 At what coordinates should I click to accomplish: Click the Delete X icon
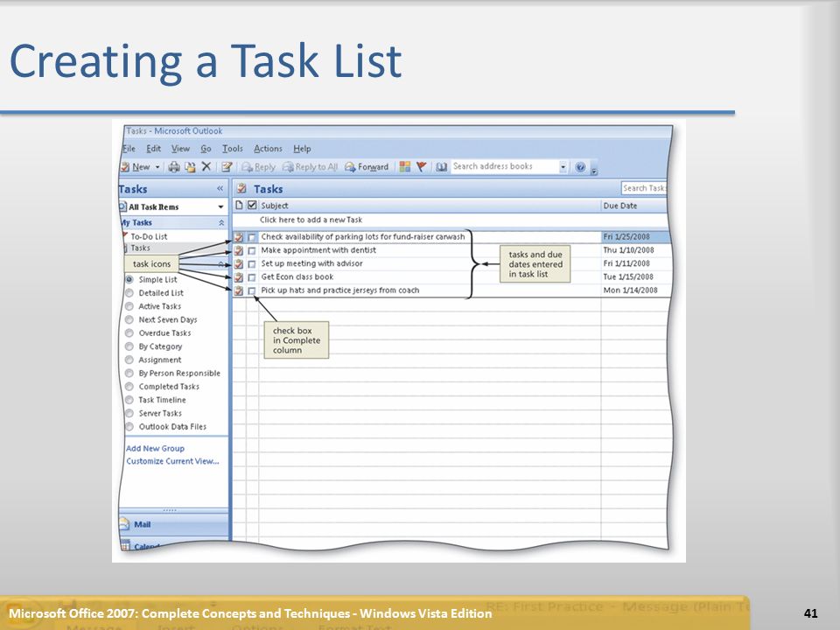pos(206,166)
